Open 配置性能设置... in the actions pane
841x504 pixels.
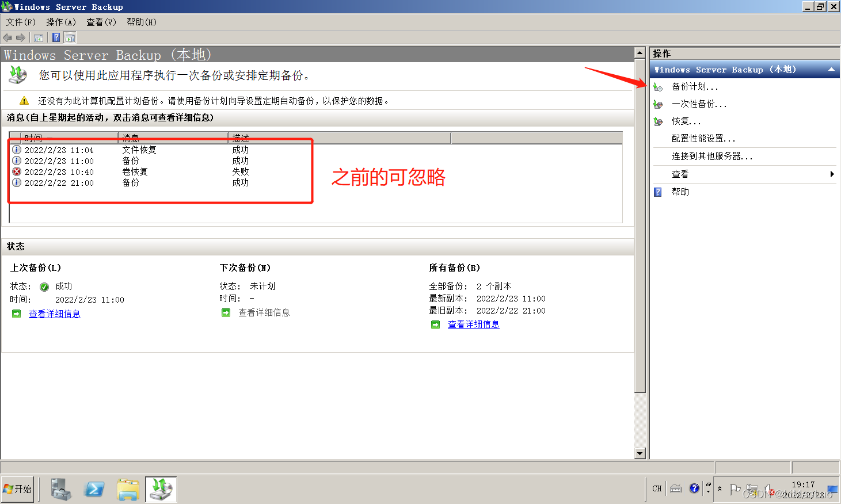point(703,139)
